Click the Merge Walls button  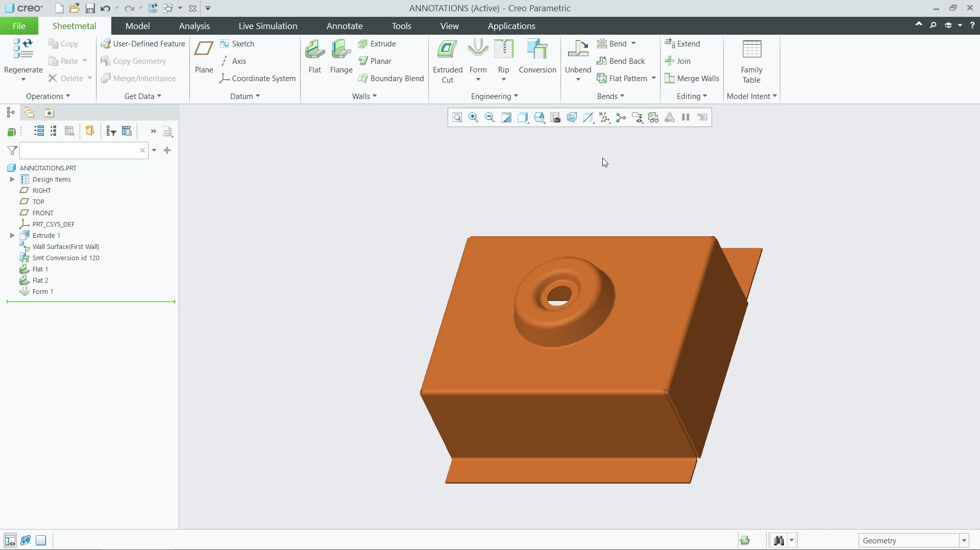[x=692, y=79]
